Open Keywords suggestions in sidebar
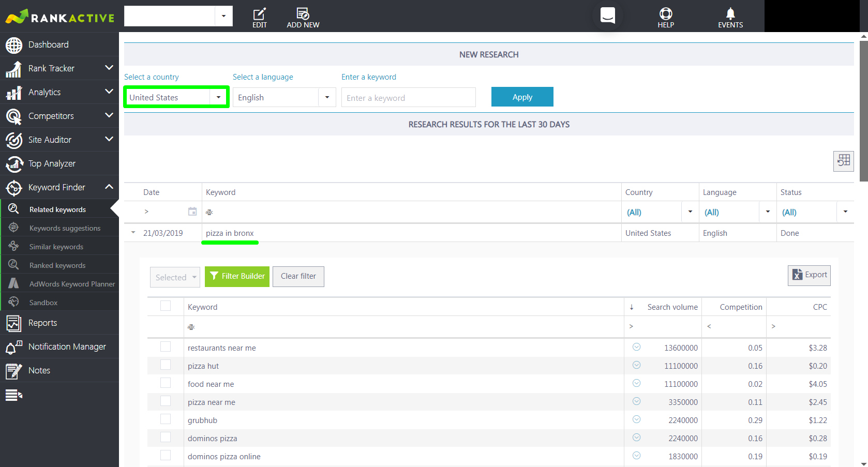 pyautogui.click(x=65, y=228)
